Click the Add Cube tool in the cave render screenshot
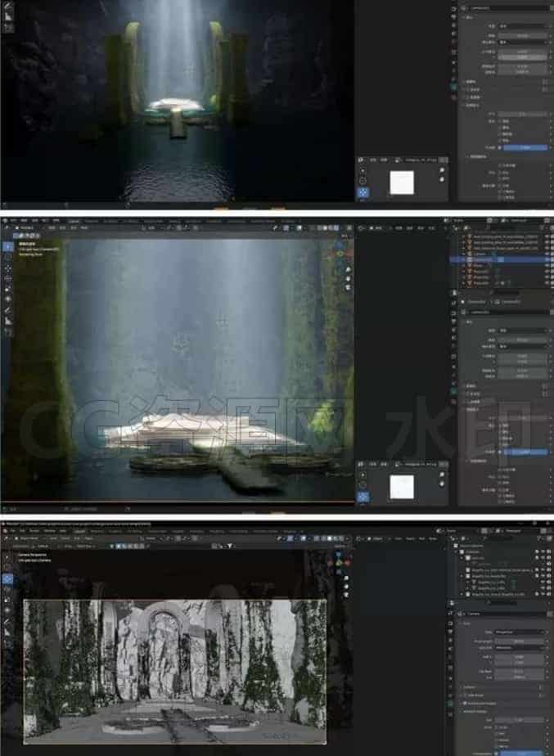Viewport: 554px width, 756px height. point(8,28)
